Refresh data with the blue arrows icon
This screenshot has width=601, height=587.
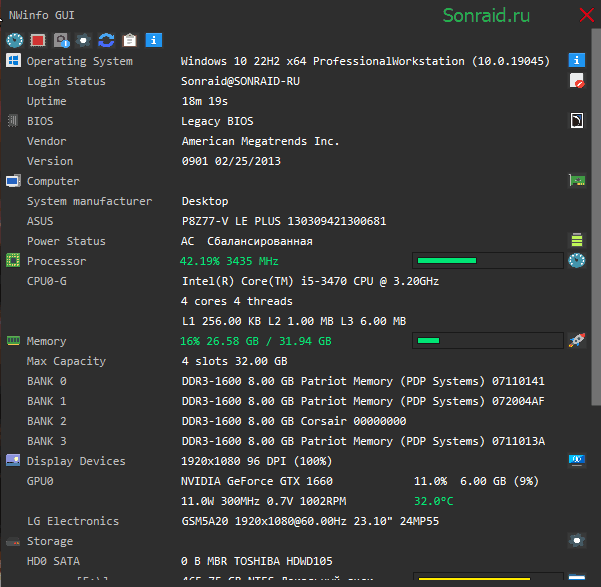(106, 40)
